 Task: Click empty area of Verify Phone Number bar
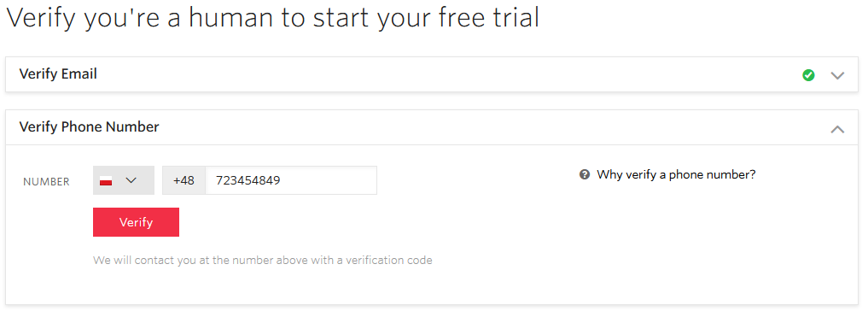click(x=487, y=127)
